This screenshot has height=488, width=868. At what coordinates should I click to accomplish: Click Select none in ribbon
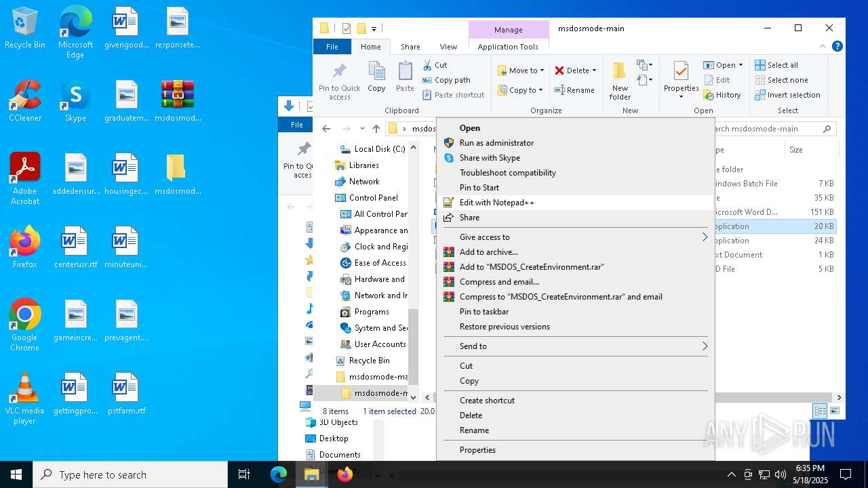pos(781,80)
